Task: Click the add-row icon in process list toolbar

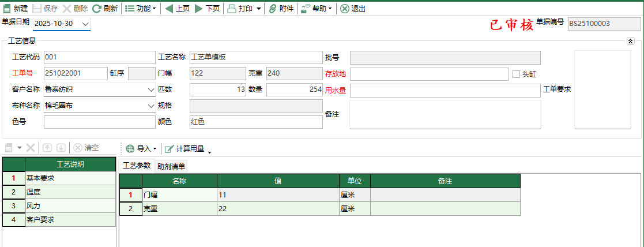Action: coord(9,148)
